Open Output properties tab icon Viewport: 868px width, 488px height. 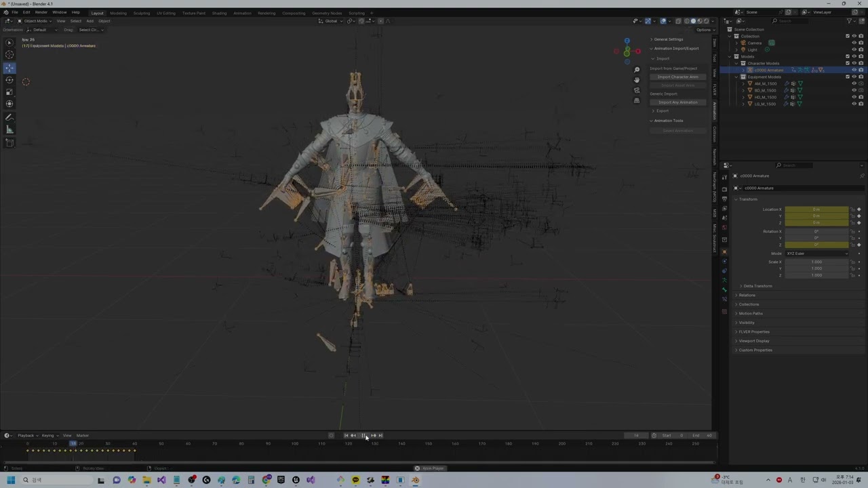pos(724,199)
